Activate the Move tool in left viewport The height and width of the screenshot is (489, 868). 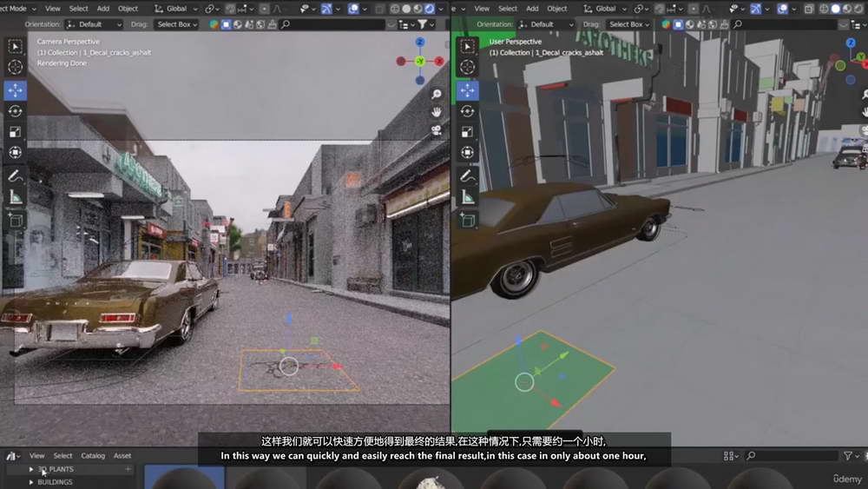(15, 90)
